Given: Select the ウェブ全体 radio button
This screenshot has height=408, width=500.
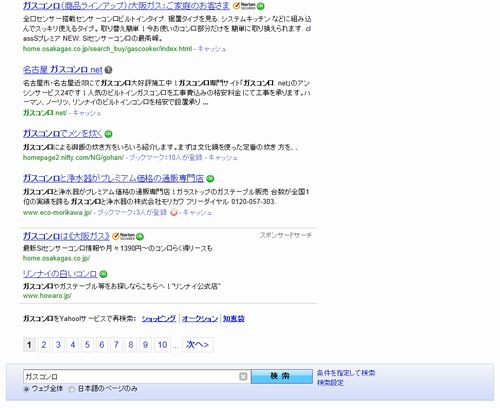Looking at the screenshot, I should tap(26, 389).
